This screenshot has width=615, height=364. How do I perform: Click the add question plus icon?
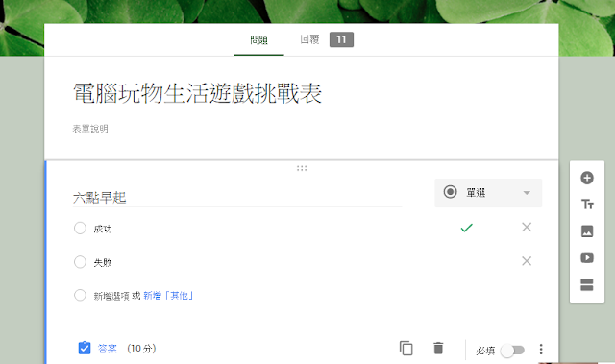[x=587, y=178]
